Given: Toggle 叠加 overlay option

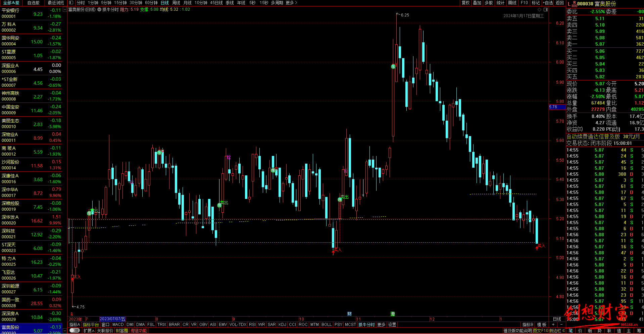Looking at the screenshot, I should coord(477,3).
